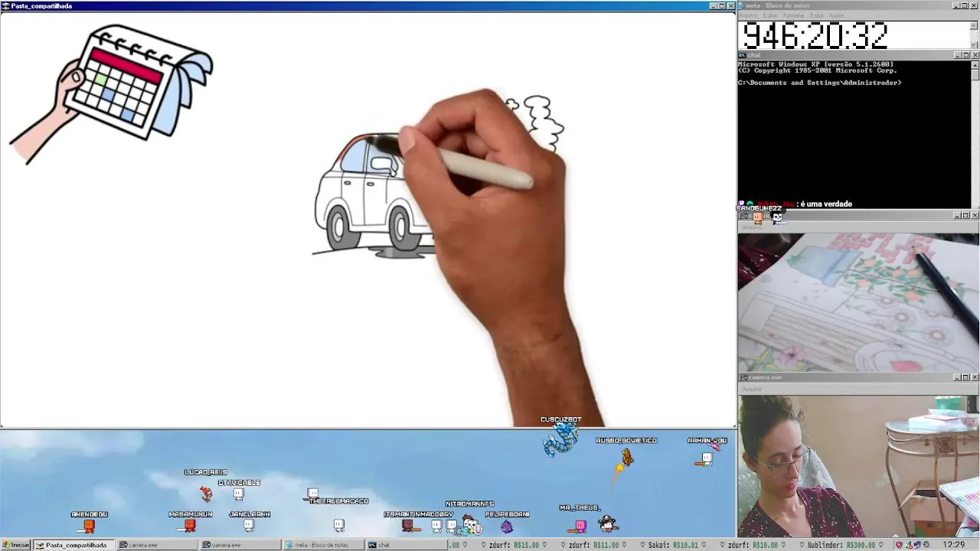Click the meta Notepad title bar icon
This screenshot has width=980, height=551.
(742, 5)
